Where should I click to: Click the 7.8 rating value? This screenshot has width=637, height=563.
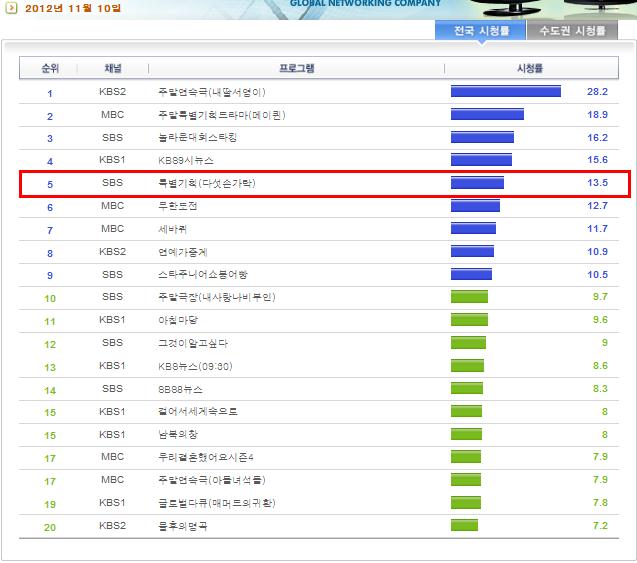tap(600, 502)
